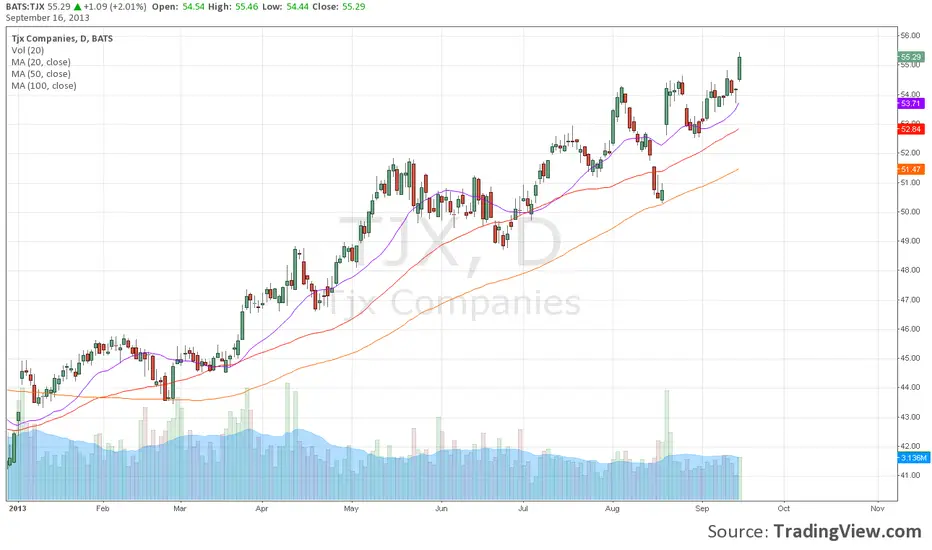932x550 pixels.
Task: Click the 41.00 price axis label
Action: (910, 476)
